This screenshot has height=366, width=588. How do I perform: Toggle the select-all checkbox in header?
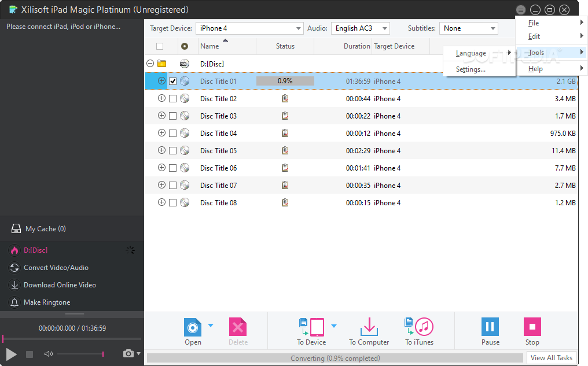pyautogui.click(x=160, y=46)
